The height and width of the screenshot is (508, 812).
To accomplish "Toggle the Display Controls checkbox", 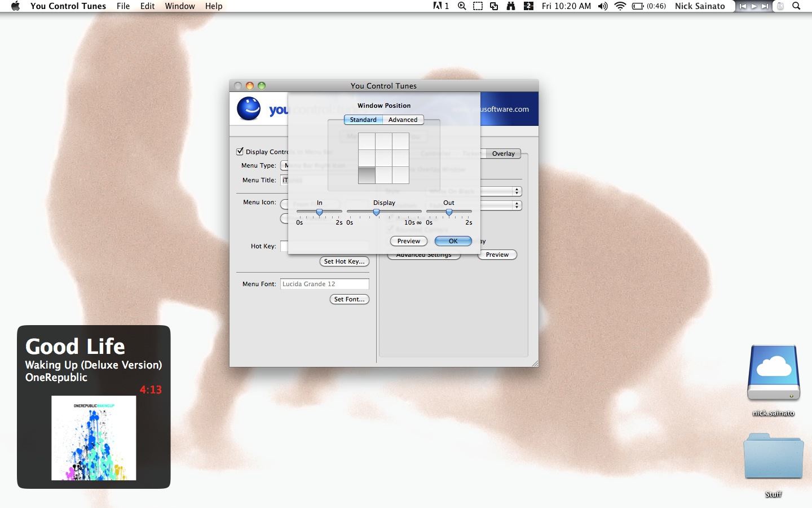I will (240, 151).
